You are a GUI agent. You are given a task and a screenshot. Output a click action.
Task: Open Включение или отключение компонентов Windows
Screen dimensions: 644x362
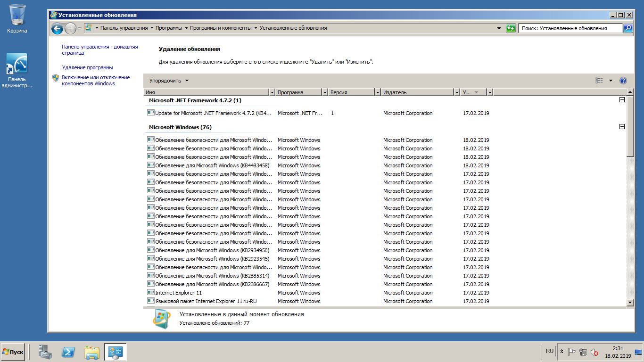click(x=96, y=81)
